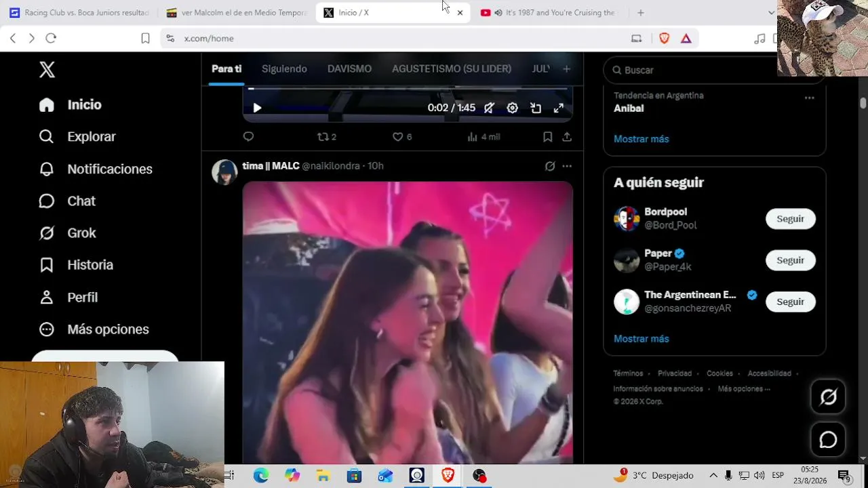This screenshot has height=488, width=868.
Task: Follow Paper with Seguir
Action: (x=790, y=260)
